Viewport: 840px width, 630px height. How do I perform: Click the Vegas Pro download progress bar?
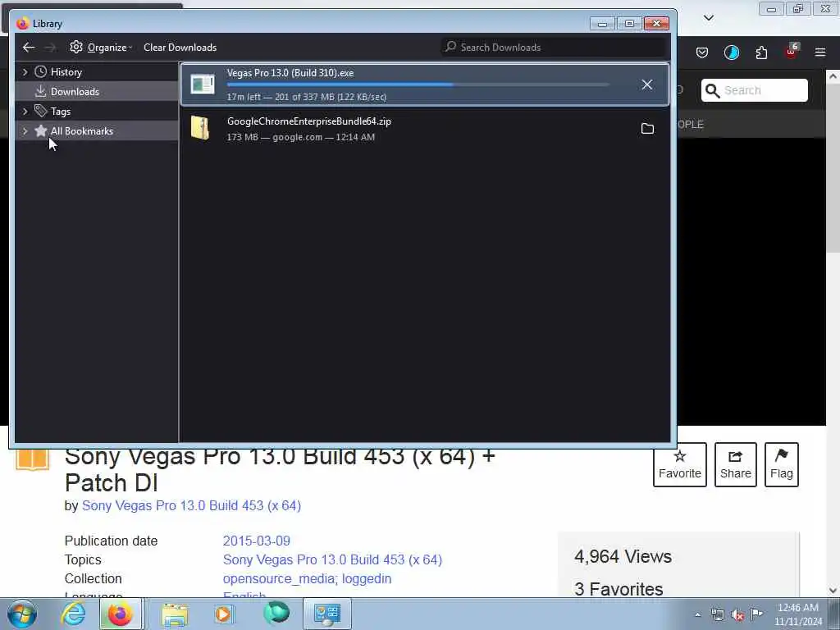(x=418, y=84)
